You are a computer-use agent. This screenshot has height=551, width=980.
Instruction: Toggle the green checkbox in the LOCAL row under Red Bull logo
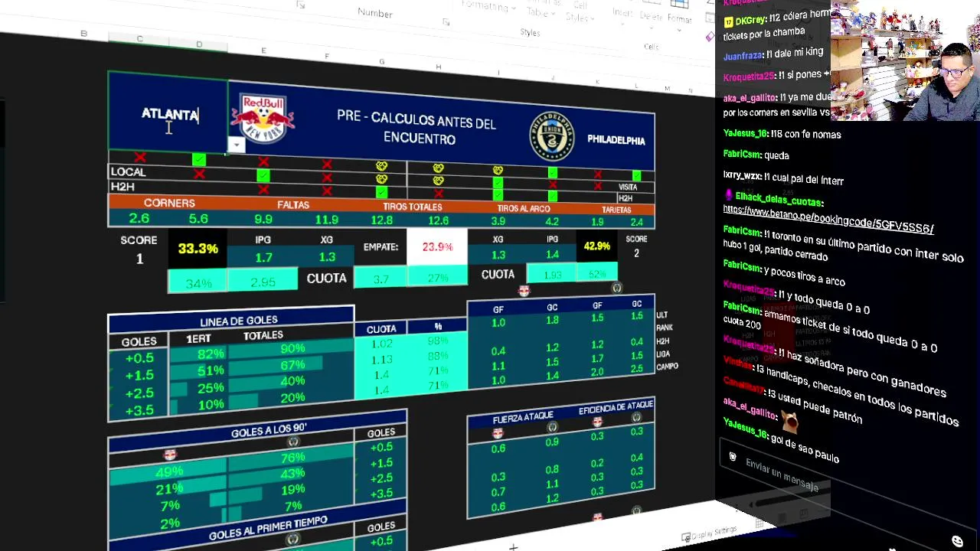click(263, 176)
